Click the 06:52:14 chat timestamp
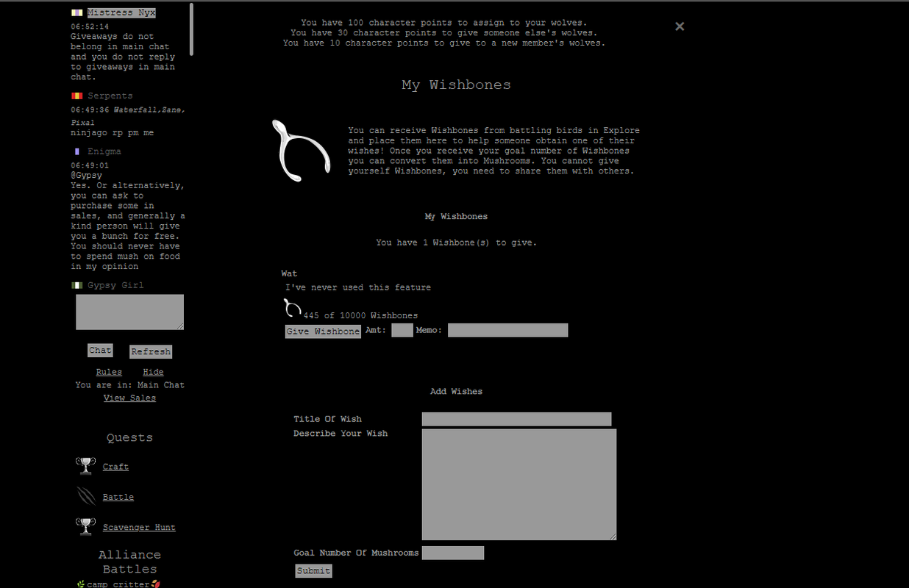 90,26
